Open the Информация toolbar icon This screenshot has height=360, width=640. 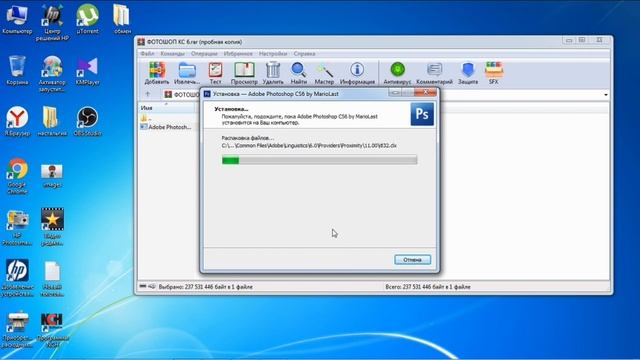tap(357, 73)
